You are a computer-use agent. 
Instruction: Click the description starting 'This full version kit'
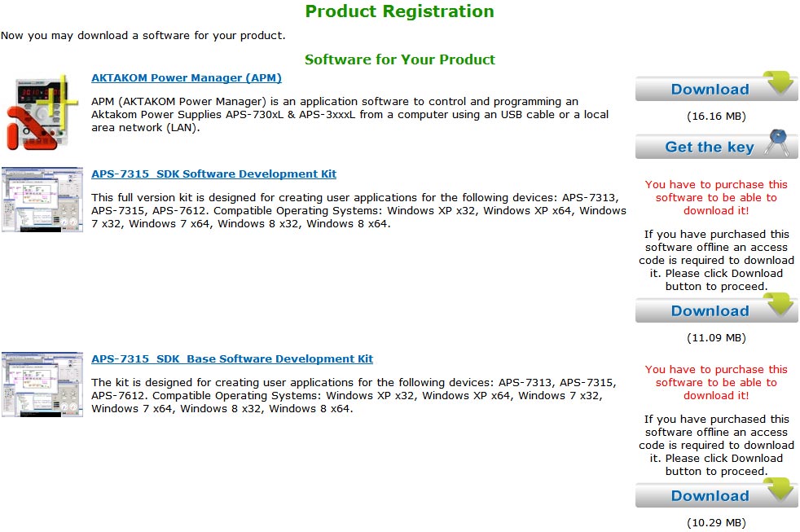(x=358, y=211)
